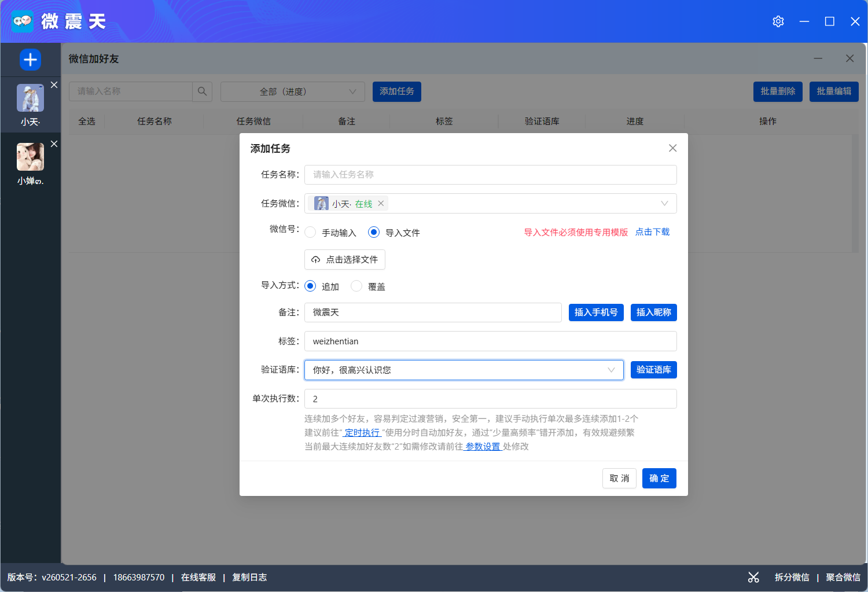
Task: Close the 微信加好友 panel
Action: [x=849, y=58]
